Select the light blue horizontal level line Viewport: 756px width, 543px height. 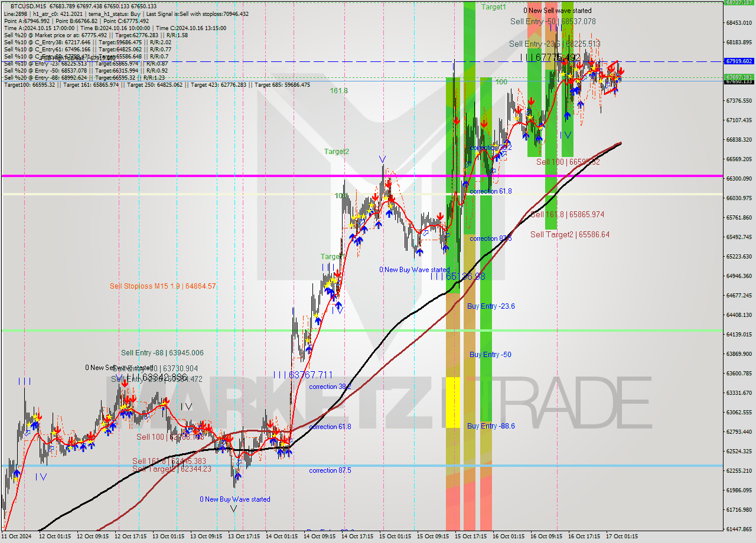[361, 466]
